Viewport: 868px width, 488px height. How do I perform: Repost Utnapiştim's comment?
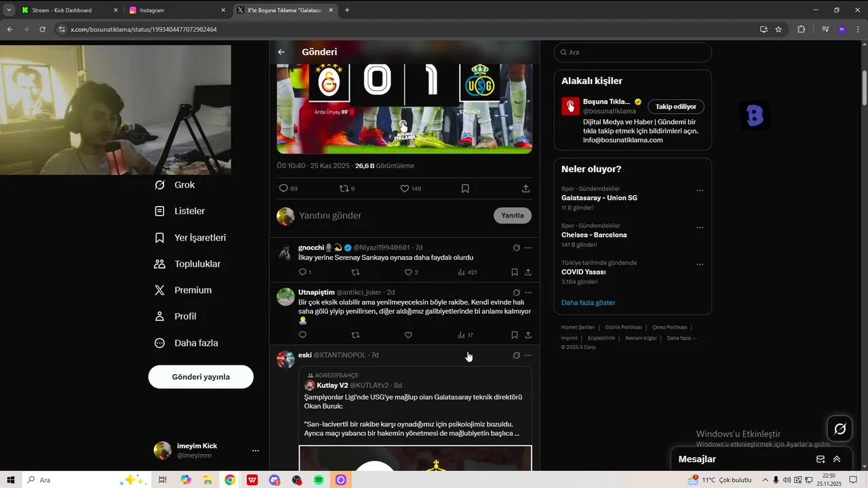point(355,335)
